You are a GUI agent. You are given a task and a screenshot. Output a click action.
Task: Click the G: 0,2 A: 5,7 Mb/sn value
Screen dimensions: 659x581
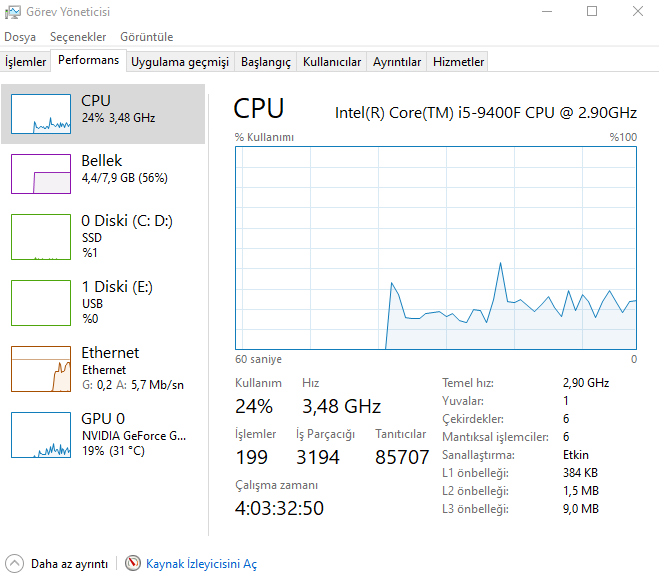coord(133,385)
